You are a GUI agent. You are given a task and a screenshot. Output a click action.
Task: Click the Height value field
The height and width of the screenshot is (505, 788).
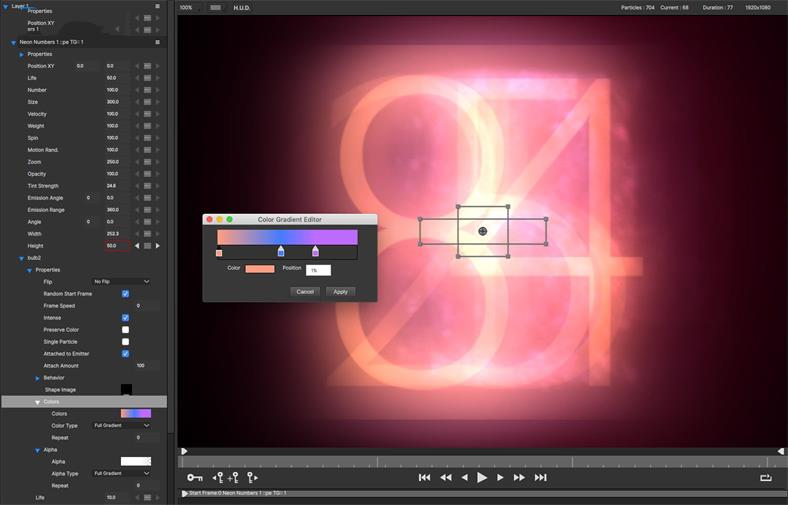117,246
